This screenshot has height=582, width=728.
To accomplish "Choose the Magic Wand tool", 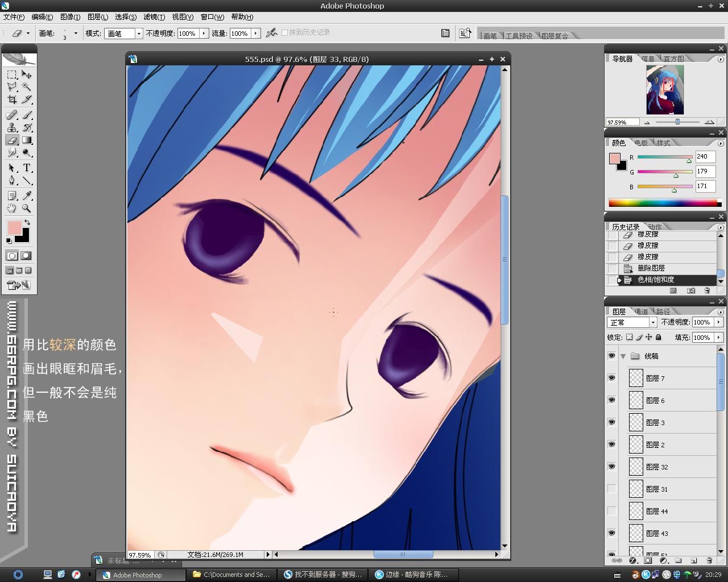I will (27, 87).
